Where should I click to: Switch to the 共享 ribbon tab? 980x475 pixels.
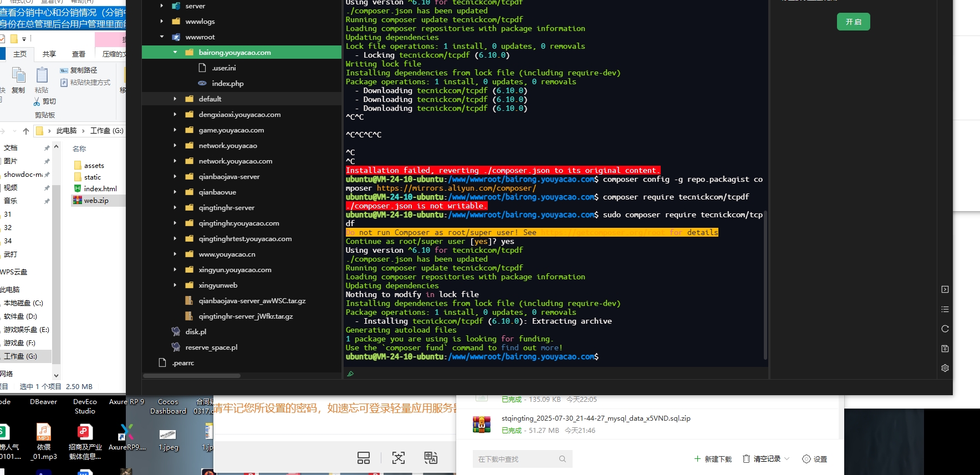click(49, 54)
